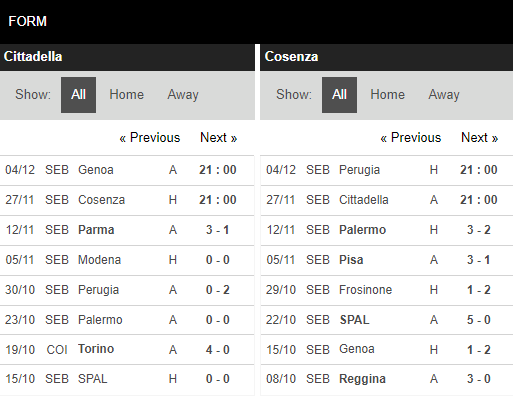Viewport: 513px width, 411px height.
Task: Open Cosenza's Reggina 3 - 0 result
Action: coord(387,379)
